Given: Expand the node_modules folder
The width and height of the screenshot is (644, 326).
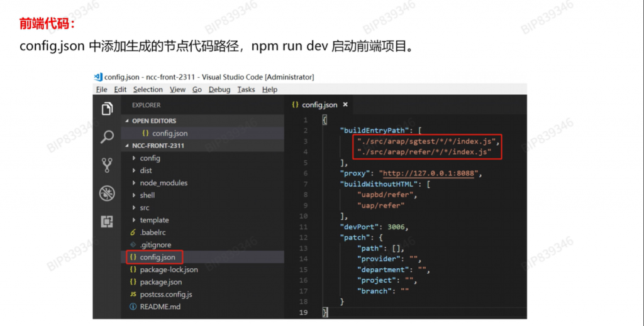Looking at the screenshot, I should pyautogui.click(x=163, y=183).
